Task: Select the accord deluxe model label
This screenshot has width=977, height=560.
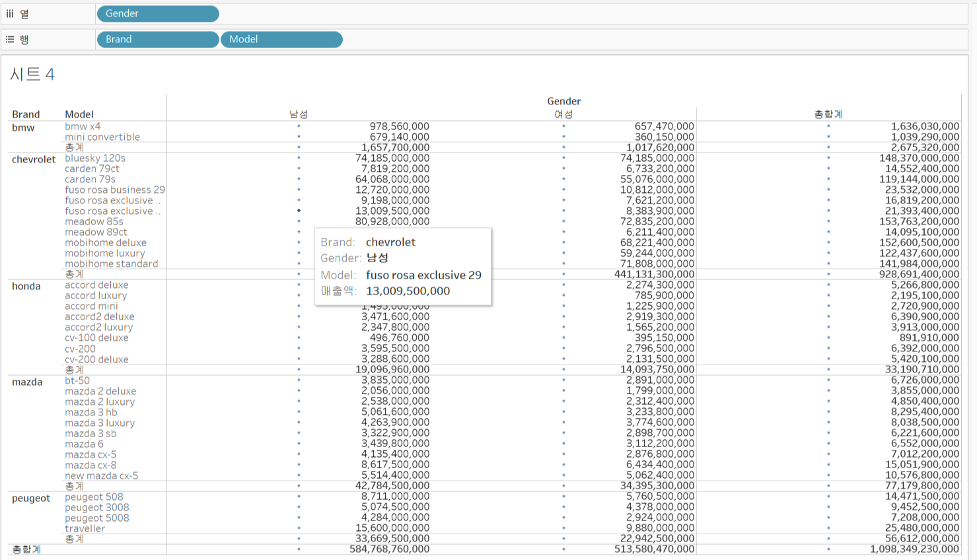Action: click(x=96, y=285)
